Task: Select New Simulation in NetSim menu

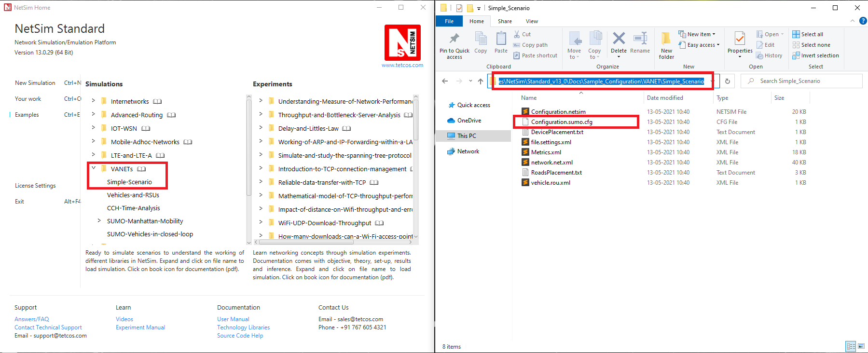Action: (35, 83)
